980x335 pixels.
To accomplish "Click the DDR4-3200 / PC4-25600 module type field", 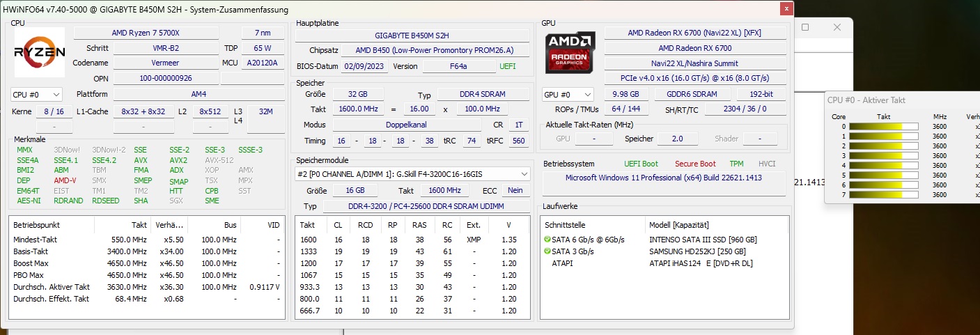I will pos(428,206).
